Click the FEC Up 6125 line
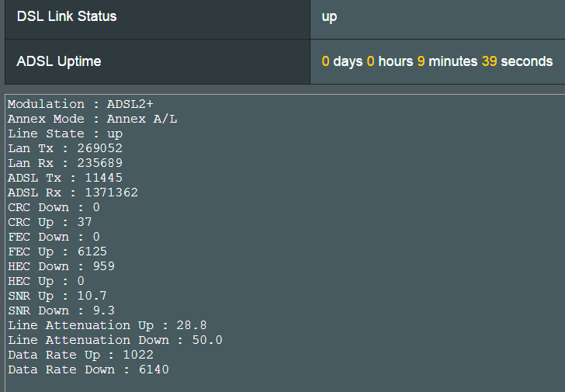This screenshot has width=565, height=392. pyautogui.click(x=57, y=252)
